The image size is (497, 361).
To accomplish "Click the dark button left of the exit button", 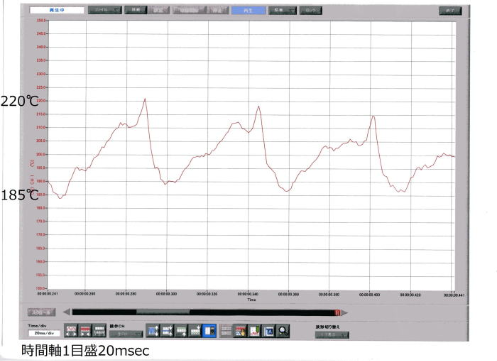I will click(311, 10).
